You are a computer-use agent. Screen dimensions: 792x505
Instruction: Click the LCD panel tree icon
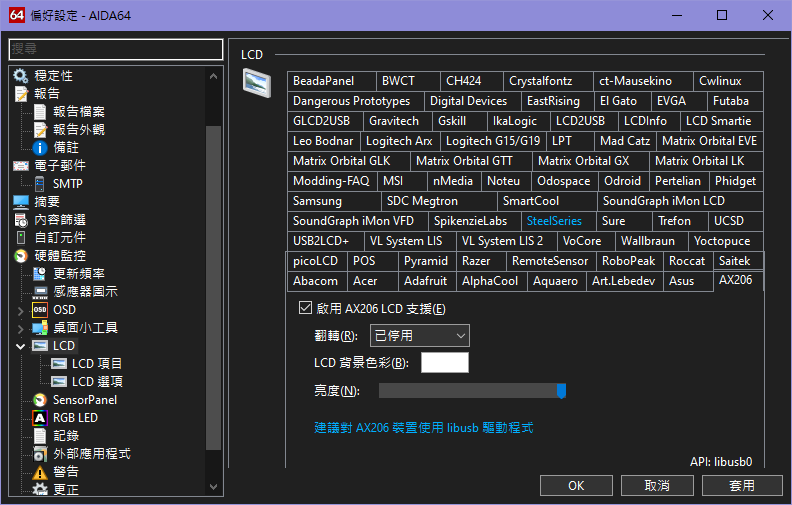[x=40, y=345]
